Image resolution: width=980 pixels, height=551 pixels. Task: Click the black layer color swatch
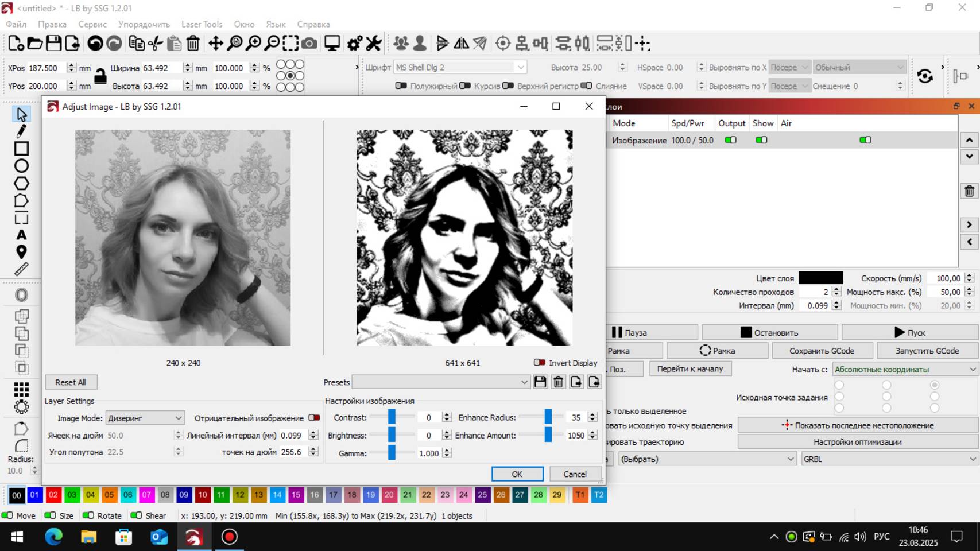[x=820, y=278]
